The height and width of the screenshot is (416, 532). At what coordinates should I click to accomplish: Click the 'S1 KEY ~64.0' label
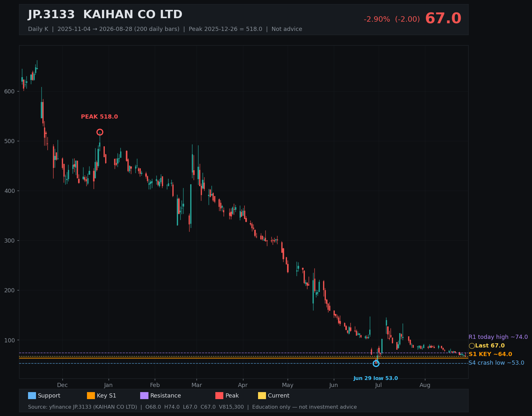click(490, 354)
